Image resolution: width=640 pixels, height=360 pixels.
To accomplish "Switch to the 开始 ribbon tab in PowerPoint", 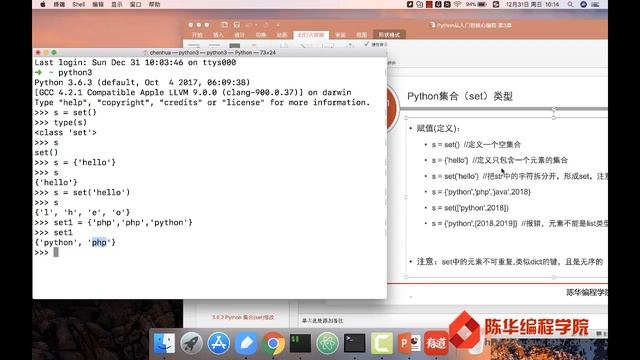I will point(197,35).
